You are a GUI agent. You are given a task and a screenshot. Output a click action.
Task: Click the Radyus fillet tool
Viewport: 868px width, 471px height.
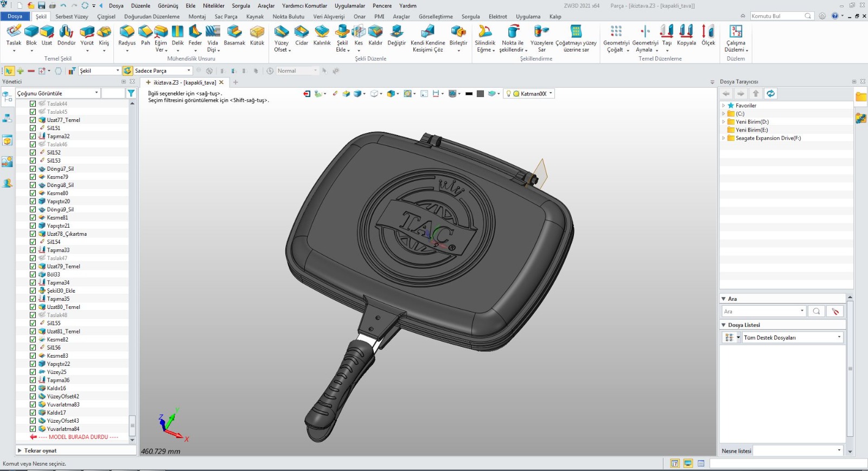point(127,35)
